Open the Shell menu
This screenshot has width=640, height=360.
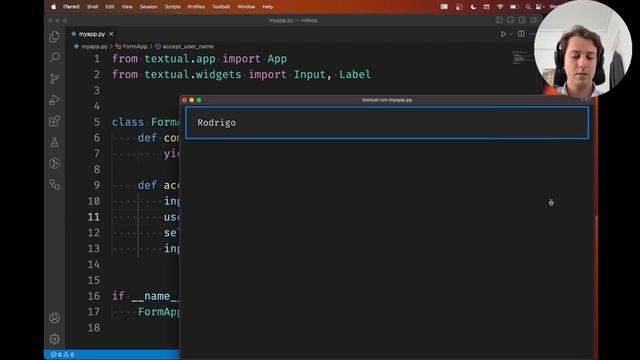pos(93,7)
